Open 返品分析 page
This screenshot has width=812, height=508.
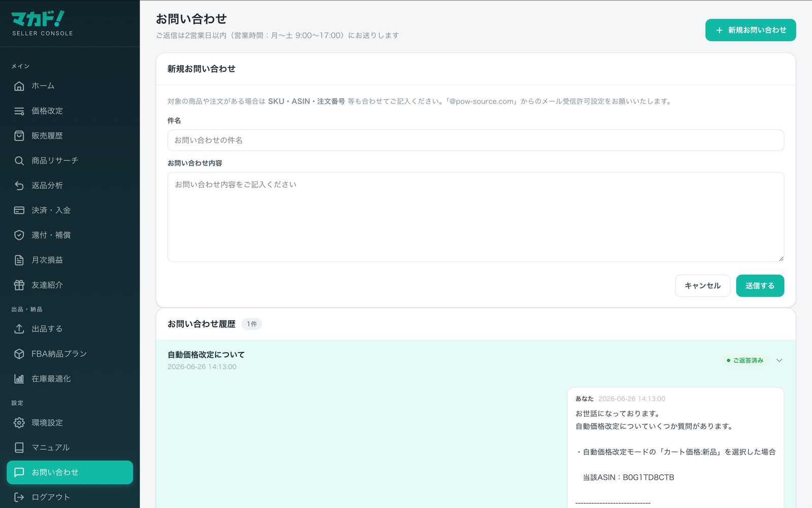click(70, 185)
